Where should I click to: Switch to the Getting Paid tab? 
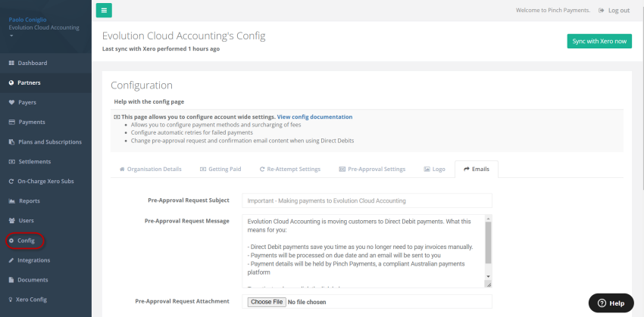point(220,169)
